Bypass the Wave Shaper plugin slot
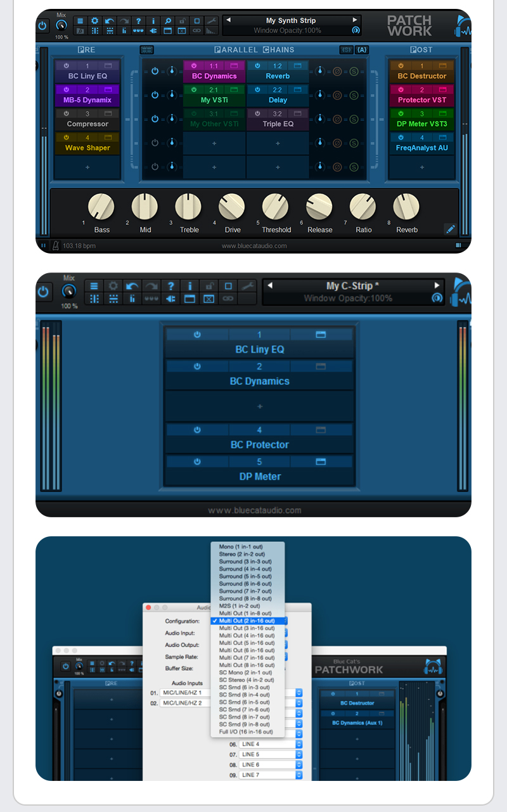 tap(65, 138)
